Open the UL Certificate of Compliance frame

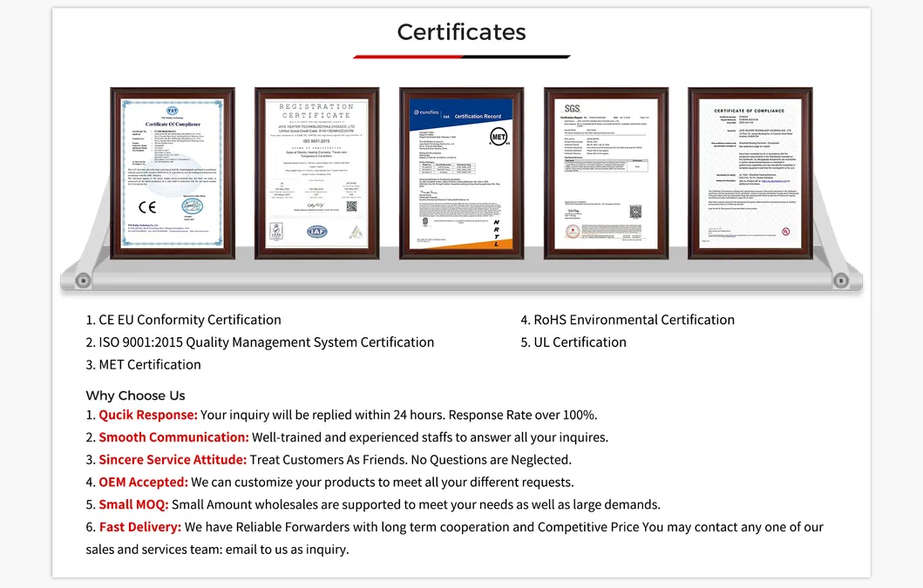[750, 172]
